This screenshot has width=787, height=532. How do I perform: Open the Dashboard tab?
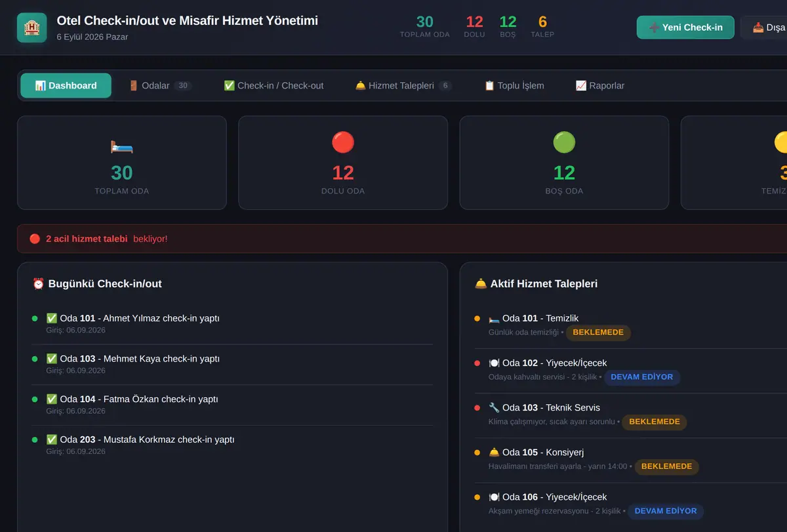pos(66,85)
